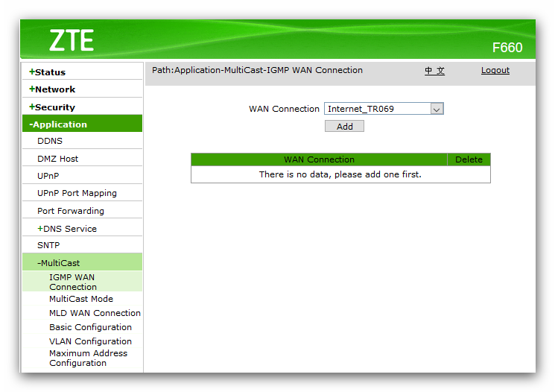Click the Delete column header

[469, 159]
